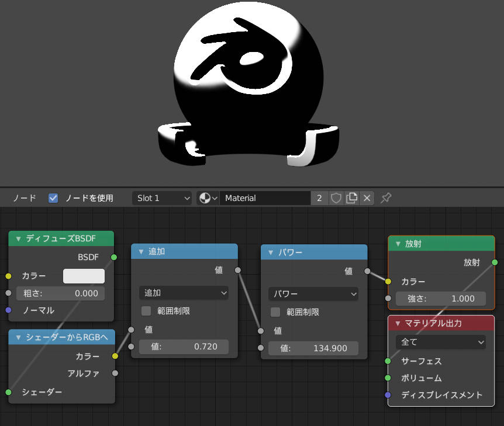The height and width of the screenshot is (426, 504).
Task: Click the カラー output socket on シェーダーからRGBへ
Action: tap(115, 356)
